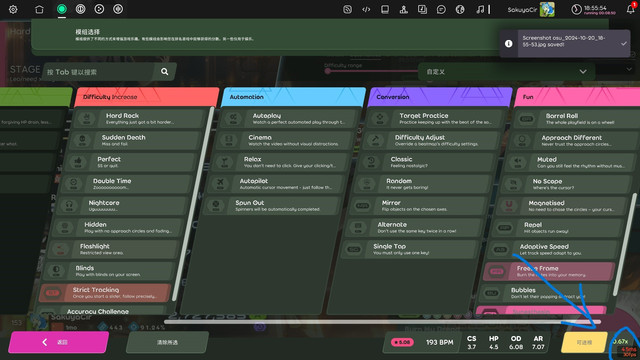The height and width of the screenshot is (360, 640).
Task: Open SakuyoCir user profile menu
Action: point(531,9)
